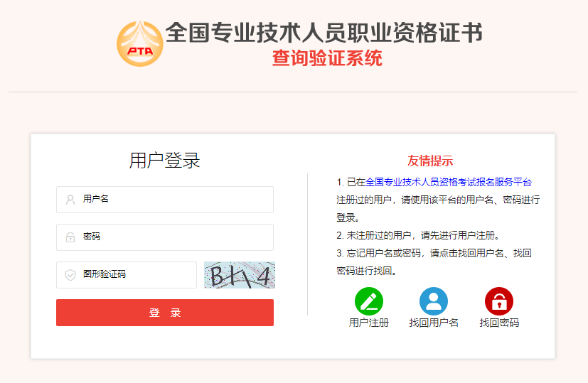This screenshot has width=588, height=383.
Task: Click the 找回用户名 text label
Action: (433, 323)
